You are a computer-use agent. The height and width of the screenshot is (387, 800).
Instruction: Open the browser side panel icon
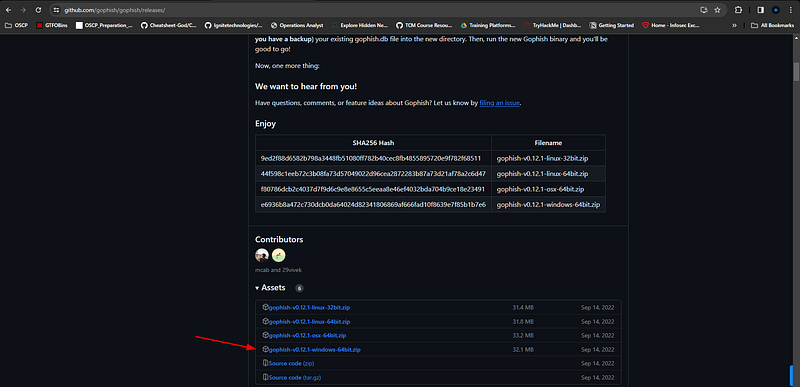[760, 10]
